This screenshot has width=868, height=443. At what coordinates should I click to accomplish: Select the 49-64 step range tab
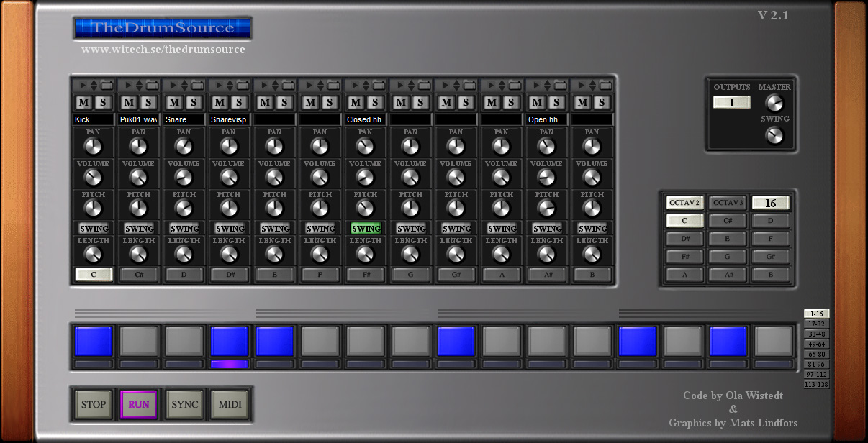point(817,344)
